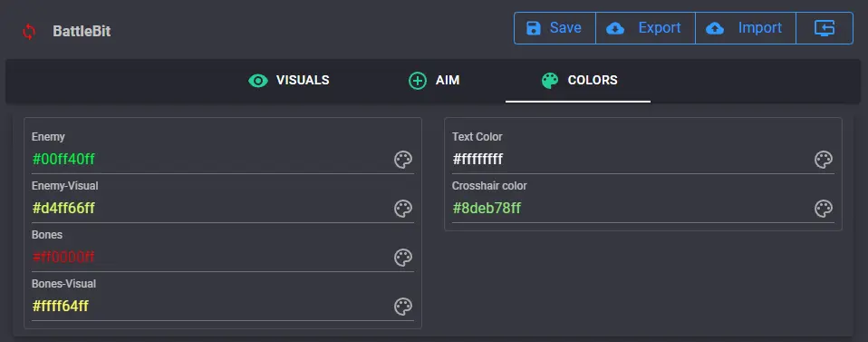Edit the Enemy-Visual hex field #d4ff66ff
The width and height of the screenshot is (868, 342).
(x=210, y=209)
